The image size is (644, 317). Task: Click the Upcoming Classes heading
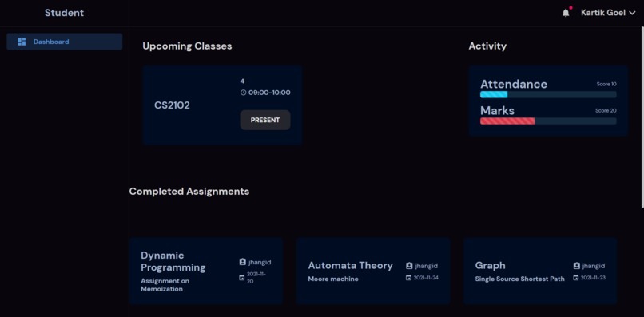tap(187, 46)
